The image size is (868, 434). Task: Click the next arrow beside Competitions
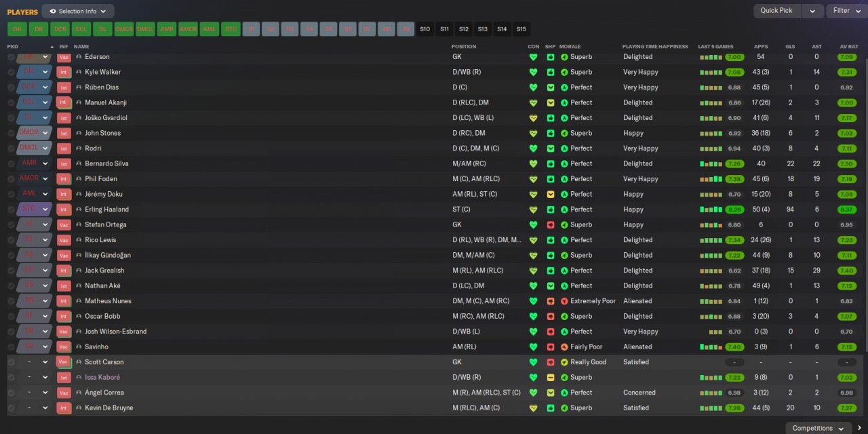tap(860, 428)
